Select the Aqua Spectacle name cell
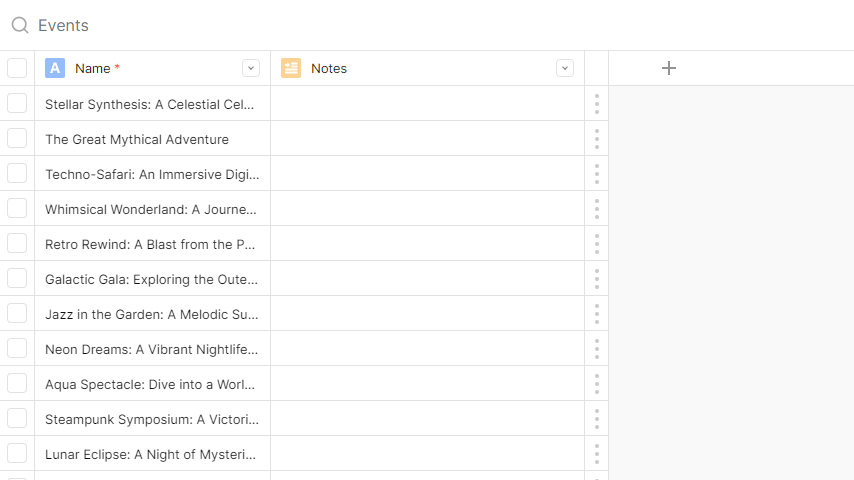This screenshot has height=480, width=854. pyautogui.click(x=152, y=383)
